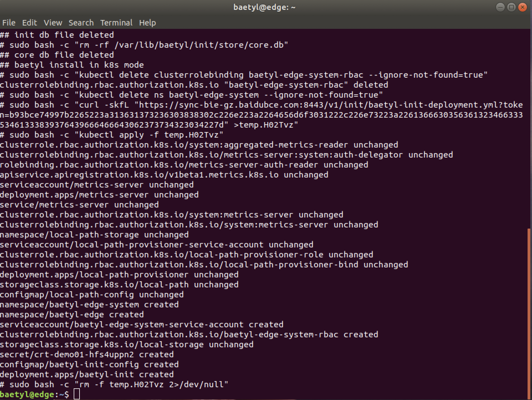Screen dimensions: 532x400
Task: Click the namespace/baetyl-edge-system created line
Action: [x=89, y=305]
